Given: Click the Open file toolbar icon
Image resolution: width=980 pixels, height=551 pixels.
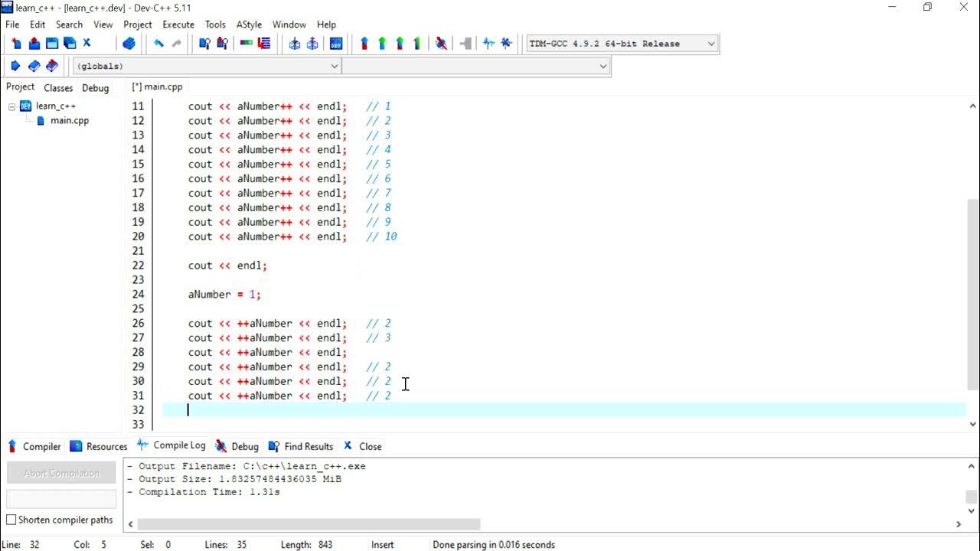Looking at the screenshot, I should coord(34,44).
